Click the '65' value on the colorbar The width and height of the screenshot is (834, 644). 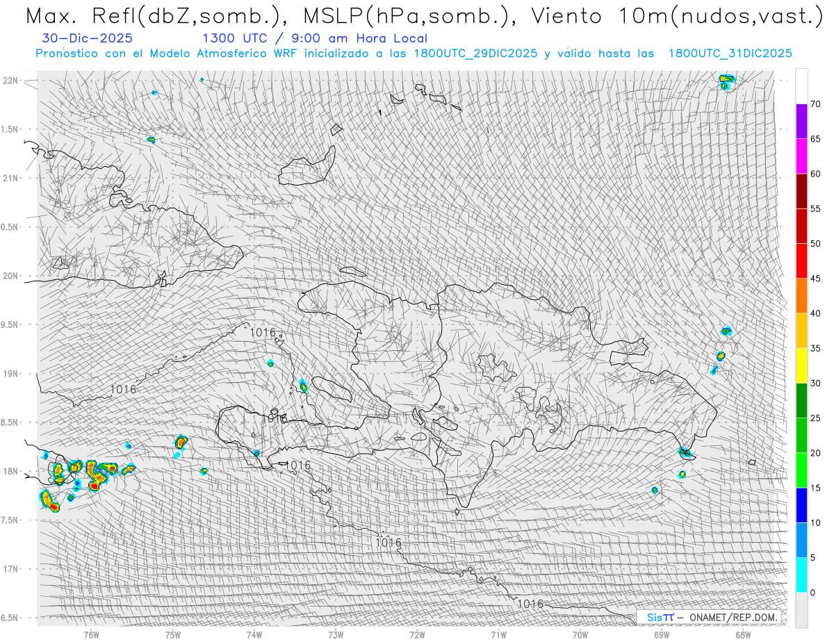(x=816, y=139)
